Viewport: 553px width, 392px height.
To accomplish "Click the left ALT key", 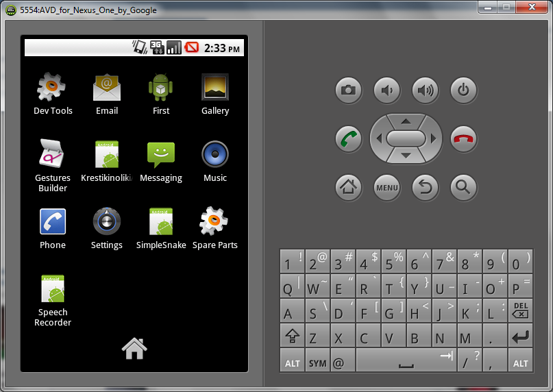I will [292, 360].
